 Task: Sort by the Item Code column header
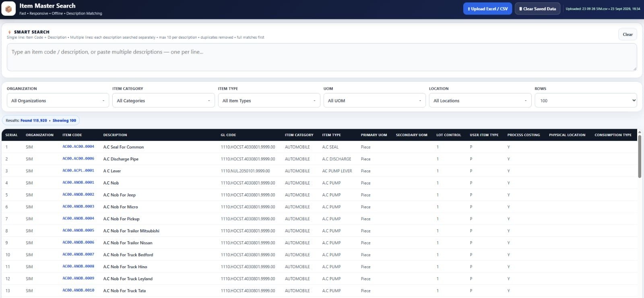coord(72,135)
